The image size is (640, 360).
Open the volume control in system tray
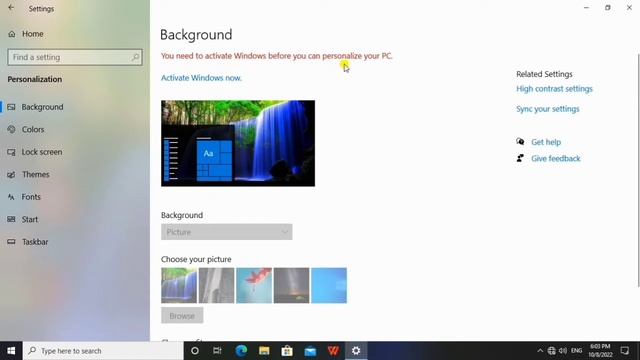[563, 351]
